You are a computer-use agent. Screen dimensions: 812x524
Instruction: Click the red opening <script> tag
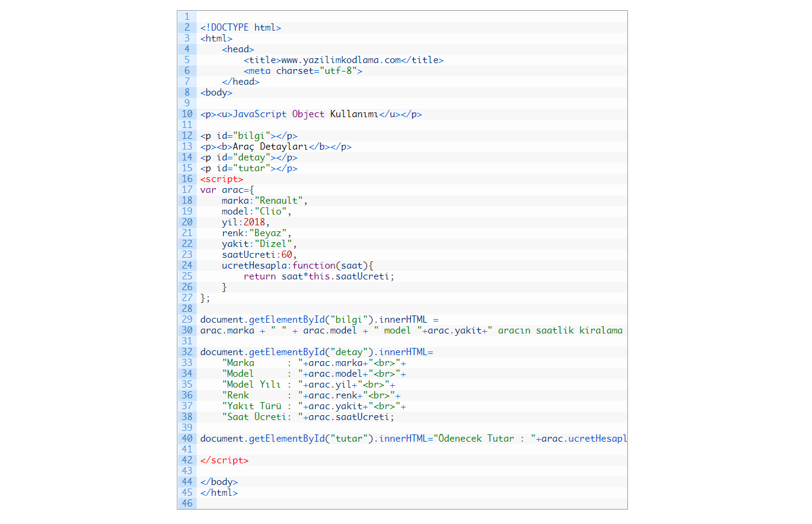(x=222, y=179)
